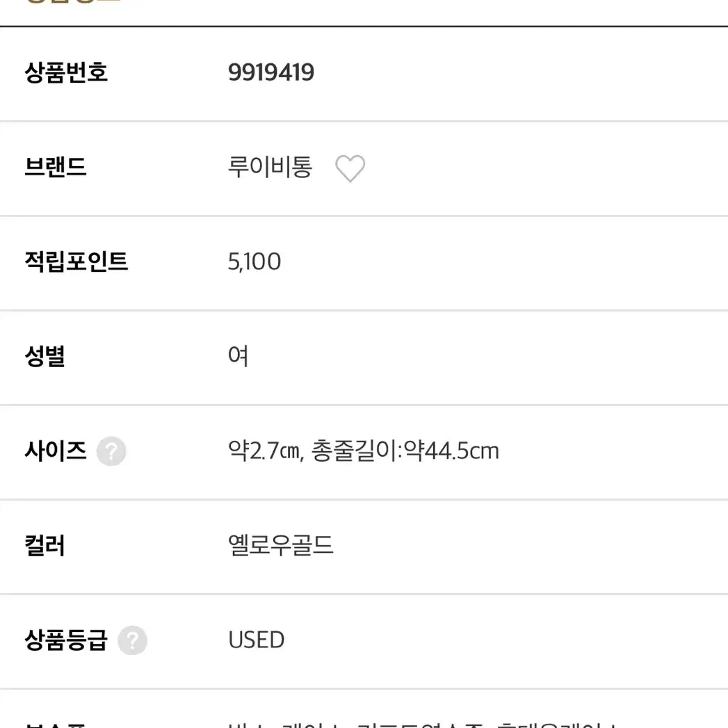Select the 5,100 points value
Image resolution: width=728 pixels, height=728 pixels.
(x=254, y=262)
